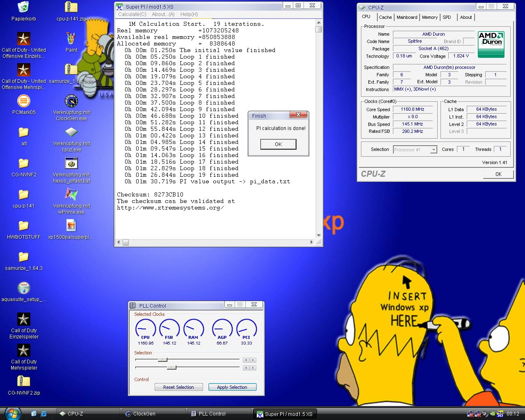Image resolution: width=525 pixels, height=420 pixels.
Task: Click the Core Speed value 1160.8 MHz
Action: [x=413, y=110]
